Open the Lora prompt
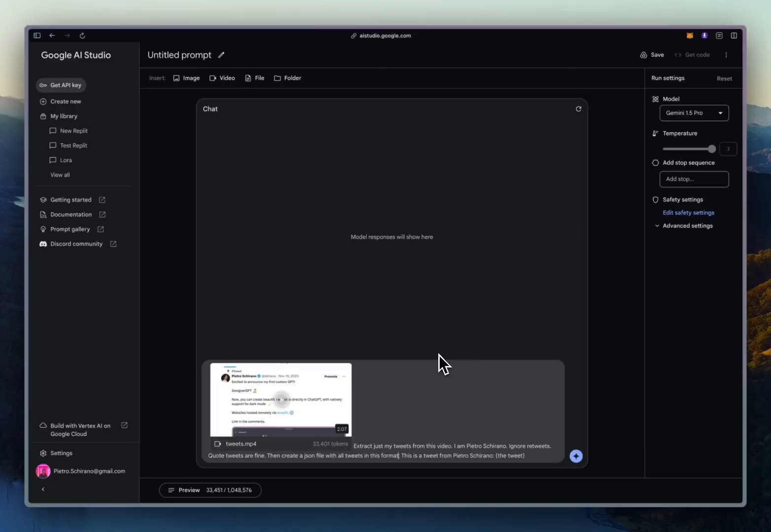771x532 pixels. [x=61, y=161]
